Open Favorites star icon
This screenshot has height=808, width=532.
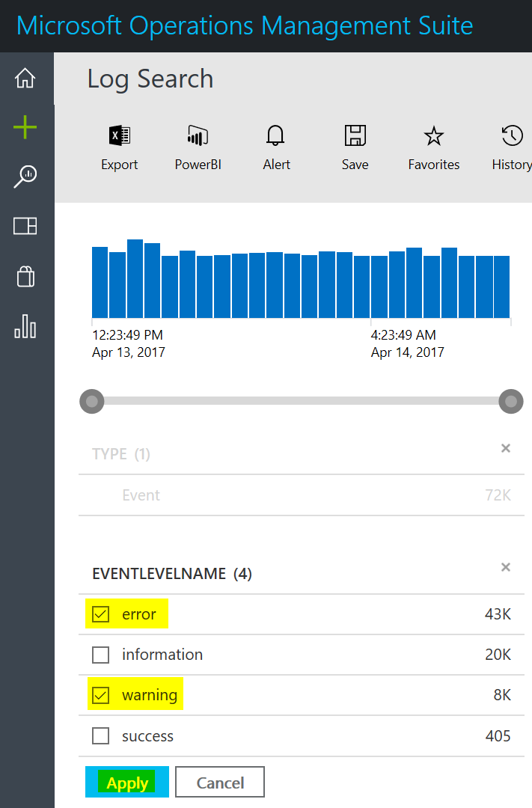pos(433,137)
